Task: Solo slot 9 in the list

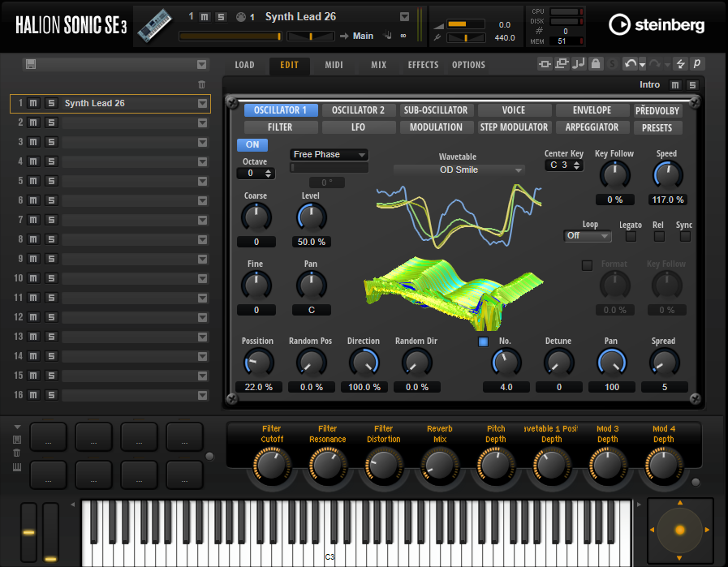Action: click(51, 259)
